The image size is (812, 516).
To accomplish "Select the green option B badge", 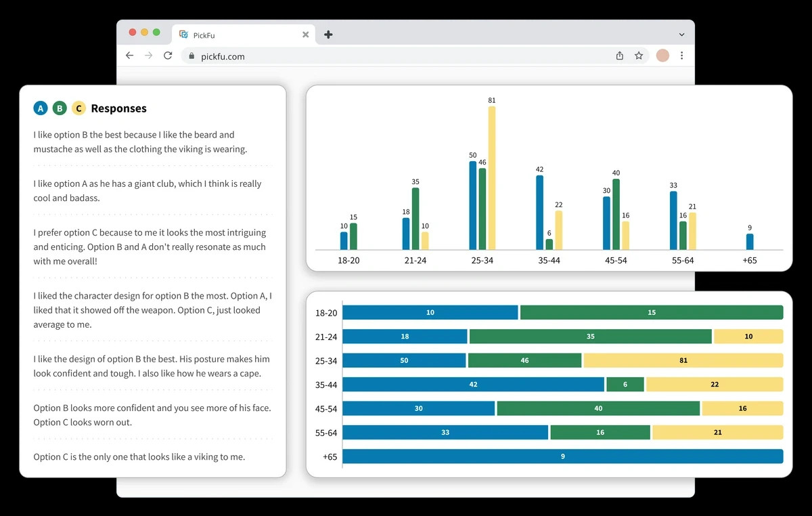I will [60, 108].
